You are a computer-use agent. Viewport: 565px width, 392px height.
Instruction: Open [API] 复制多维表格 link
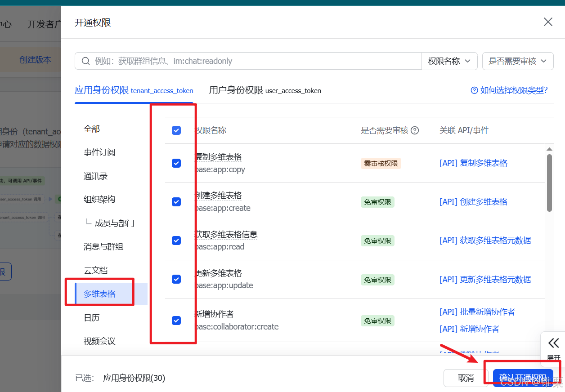[x=473, y=163]
